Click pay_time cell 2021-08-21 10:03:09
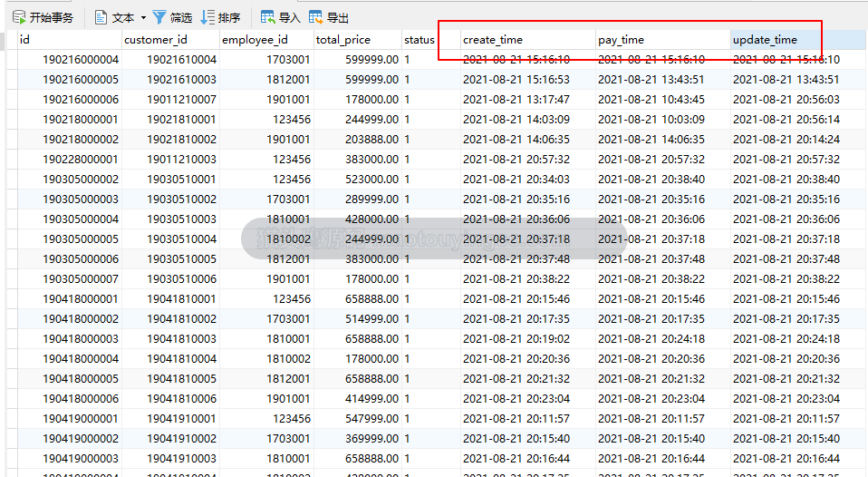Image resolution: width=868 pixels, height=477 pixels. tap(663, 120)
